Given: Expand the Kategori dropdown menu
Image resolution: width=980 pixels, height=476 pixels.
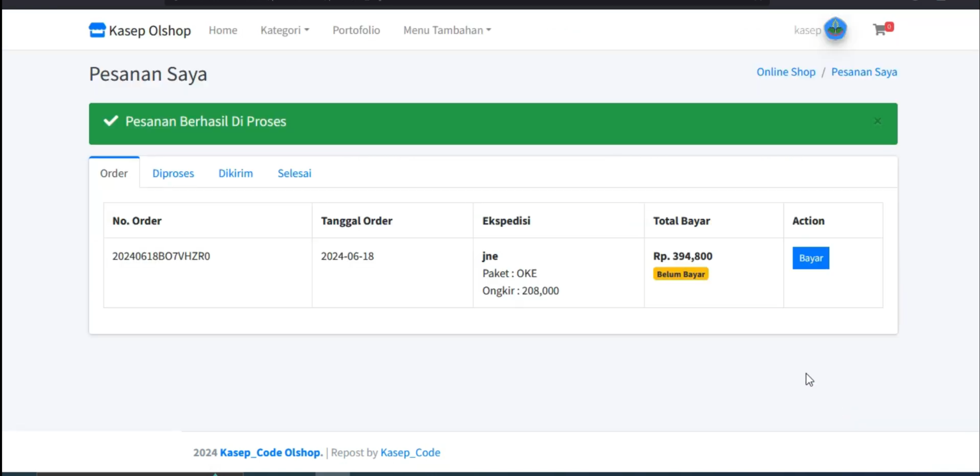Looking at the screenshot, I should pos(285,30).
